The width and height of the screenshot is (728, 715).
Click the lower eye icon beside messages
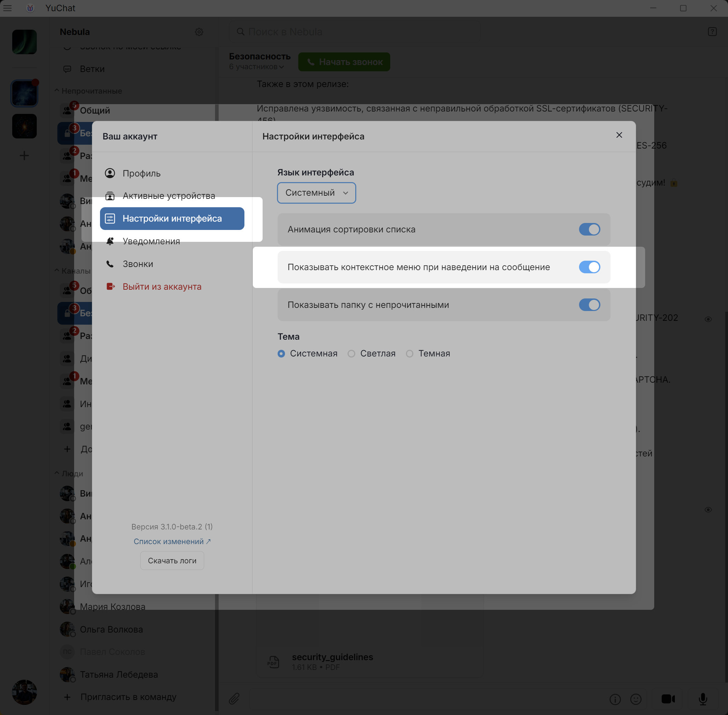(708, 510)
